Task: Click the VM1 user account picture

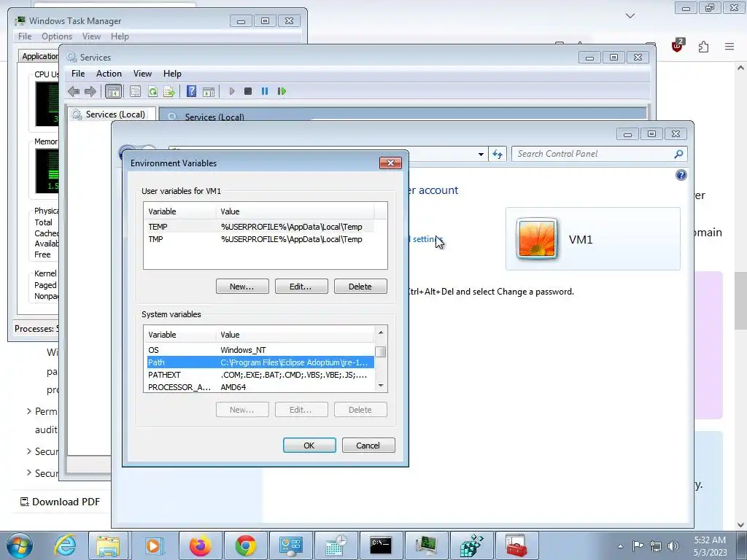Action: point(537,238)
